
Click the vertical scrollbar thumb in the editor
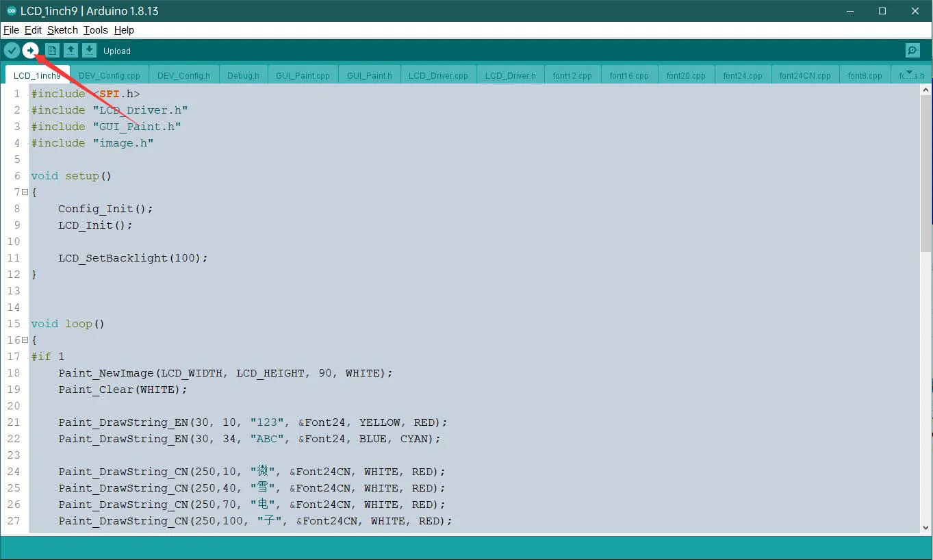[x=926, y=173]
